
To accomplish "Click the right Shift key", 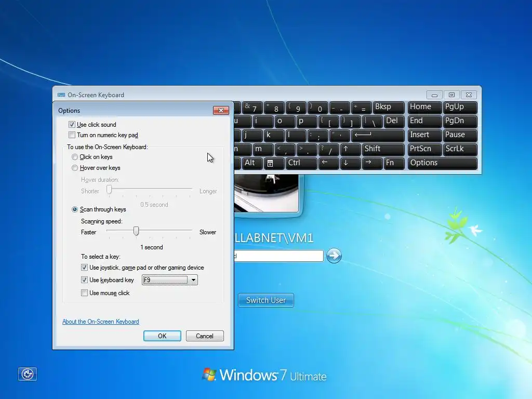I will [x=383, y=149].
